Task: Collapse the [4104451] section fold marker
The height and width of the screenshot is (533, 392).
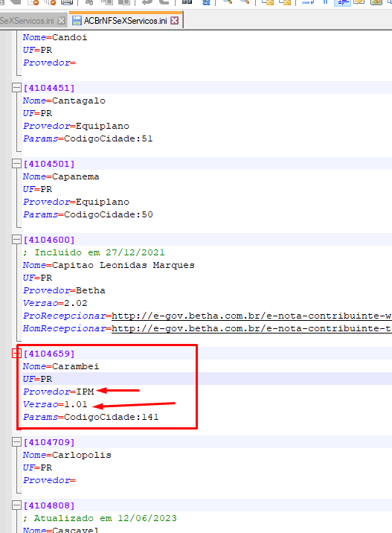Action: coord(16,88)
